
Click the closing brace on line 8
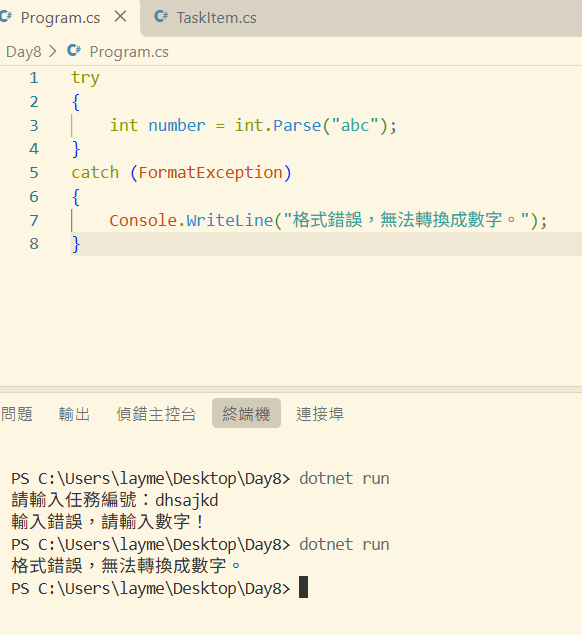point(76,244)
